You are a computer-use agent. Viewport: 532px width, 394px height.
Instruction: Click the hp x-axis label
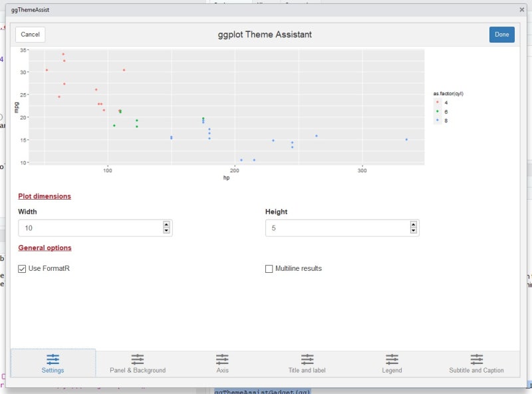226,178
